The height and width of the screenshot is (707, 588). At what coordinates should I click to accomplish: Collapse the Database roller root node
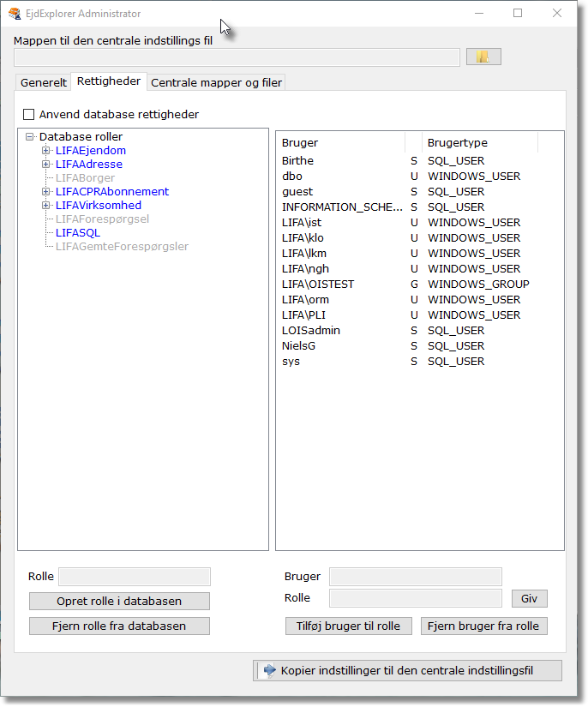[x=30, y=137]
